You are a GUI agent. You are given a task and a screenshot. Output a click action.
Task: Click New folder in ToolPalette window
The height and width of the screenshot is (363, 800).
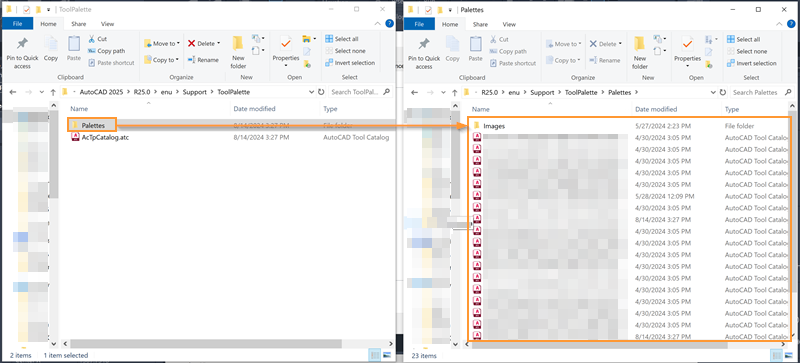[x=238, y=53]
